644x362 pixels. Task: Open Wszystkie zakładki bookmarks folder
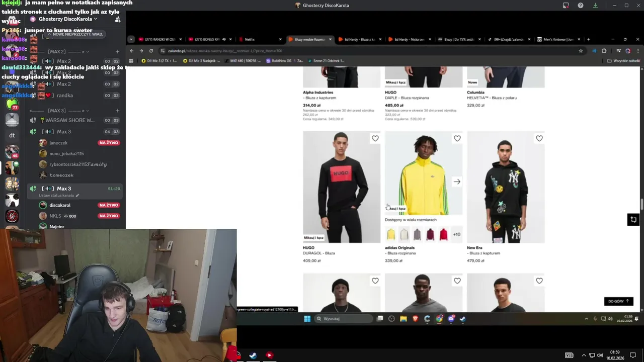pyautogui.click(x=623, y=61)
